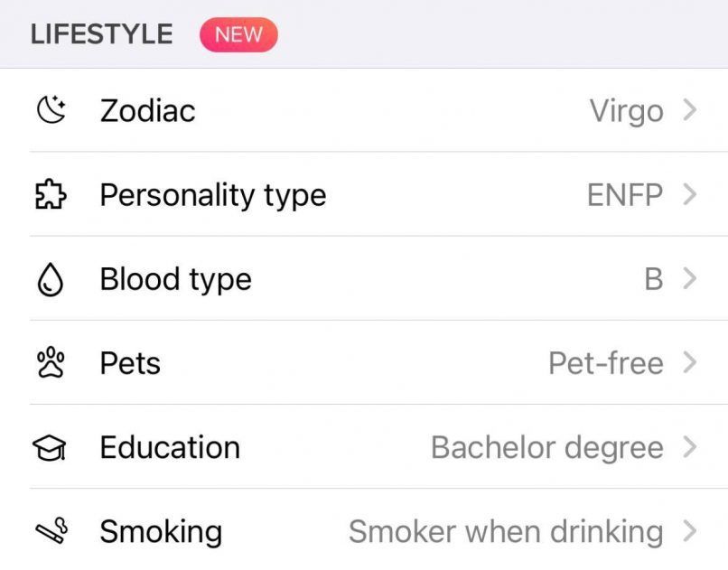This screenshot has width=728, height=570.
Task: Click the water droplet Blood type icon
Action: pos(51,278)
